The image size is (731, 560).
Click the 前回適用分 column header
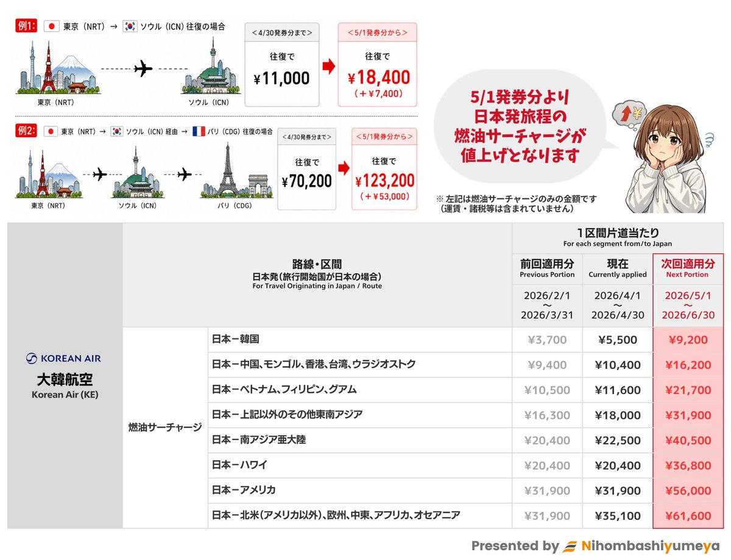(547, 267)
